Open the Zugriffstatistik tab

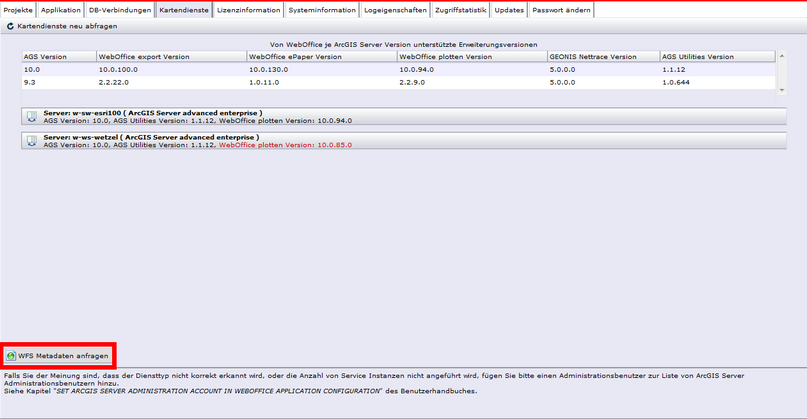[x=461, y=10]
